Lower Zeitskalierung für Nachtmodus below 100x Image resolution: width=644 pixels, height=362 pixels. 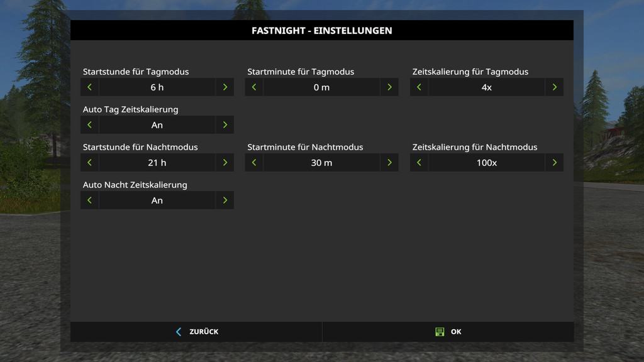[419, 163]
